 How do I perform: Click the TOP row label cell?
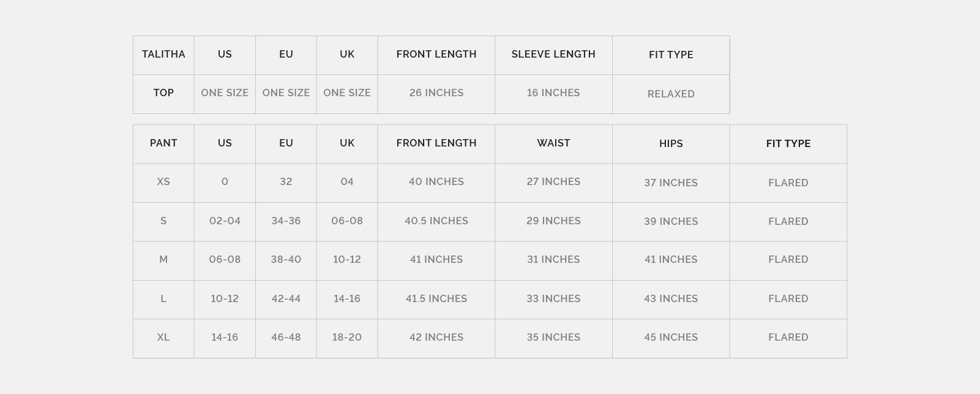163,93
